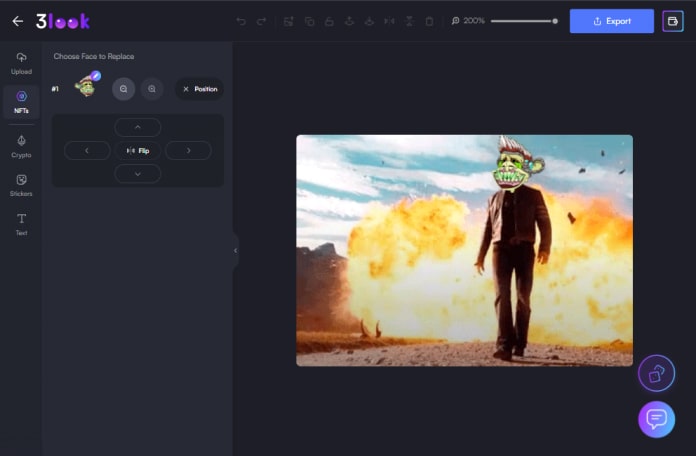Switch to the Upload tab
The width and height of the screenshot is (696, 456).
21,63
